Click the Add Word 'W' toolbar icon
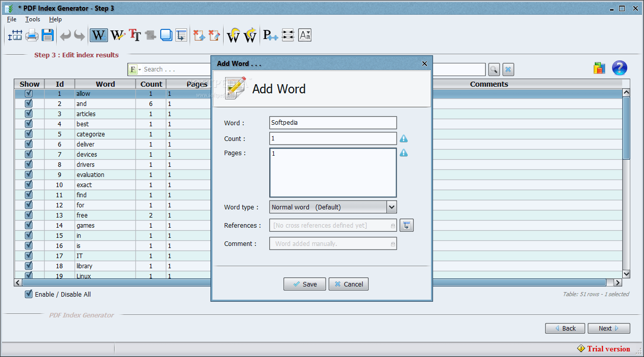Image resolution: width=644 pixels, height=357 pixels. [98, 35]
